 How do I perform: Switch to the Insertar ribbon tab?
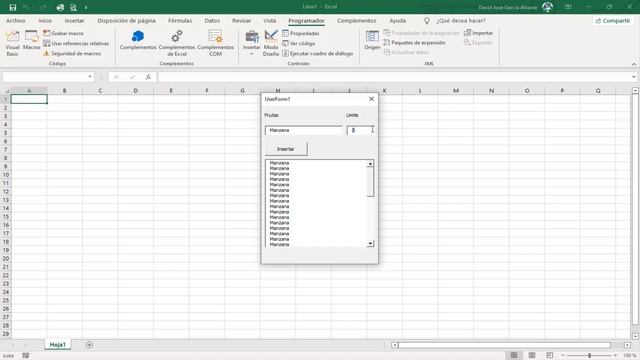point(74,20)
